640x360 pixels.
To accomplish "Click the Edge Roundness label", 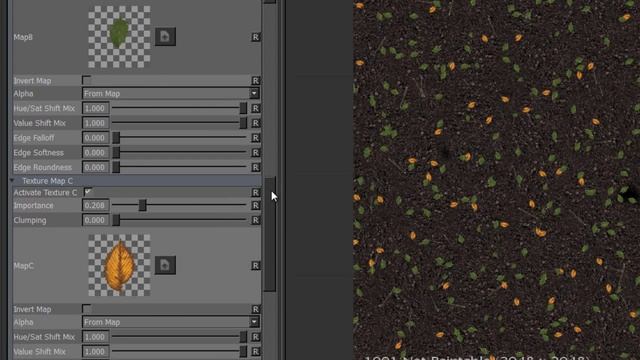I will 42,167.
